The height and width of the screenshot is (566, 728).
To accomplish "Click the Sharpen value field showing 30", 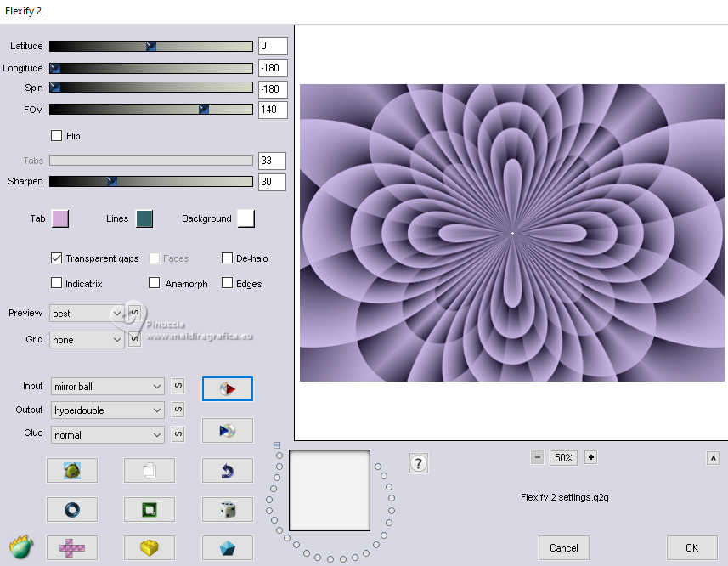I will [x=272, y=182].
